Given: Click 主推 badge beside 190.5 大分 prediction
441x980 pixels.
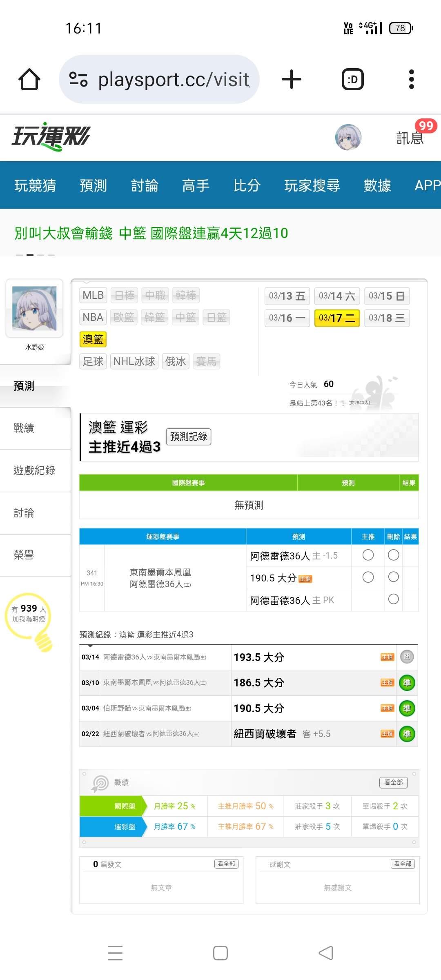Looking at the screenshot, I should coord(305,579).
